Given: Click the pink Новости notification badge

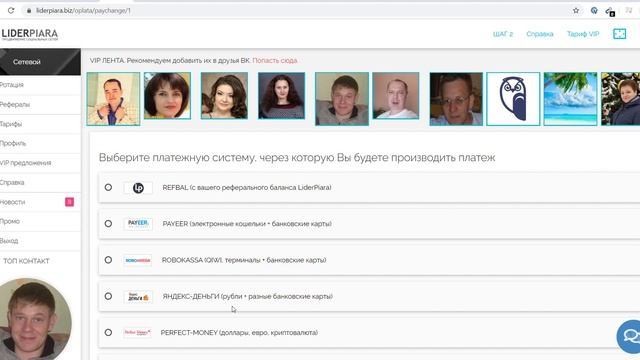Looking at the screenshot, I should coord(69,202).
